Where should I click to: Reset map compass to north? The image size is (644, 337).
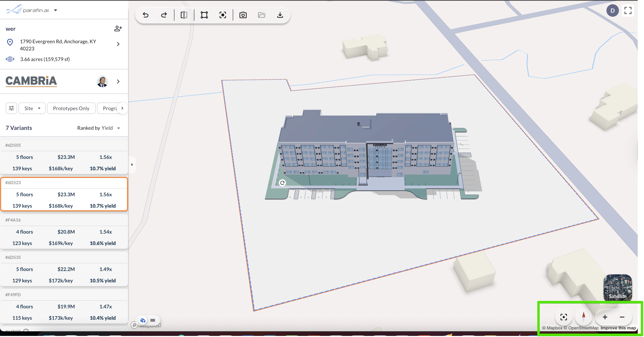coord(583,317)
